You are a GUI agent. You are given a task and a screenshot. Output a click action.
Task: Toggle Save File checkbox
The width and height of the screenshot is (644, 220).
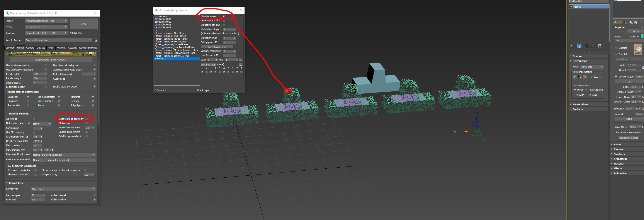(x=70, y=33)
